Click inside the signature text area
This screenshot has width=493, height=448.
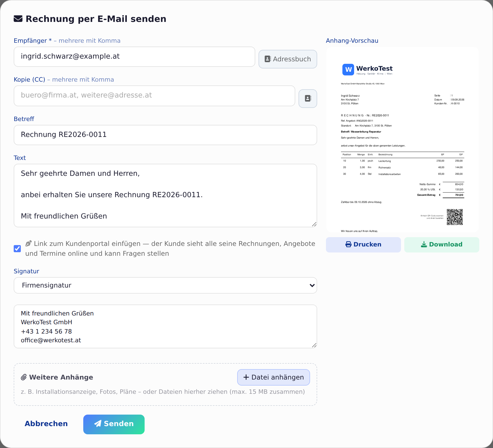(165, 326)
